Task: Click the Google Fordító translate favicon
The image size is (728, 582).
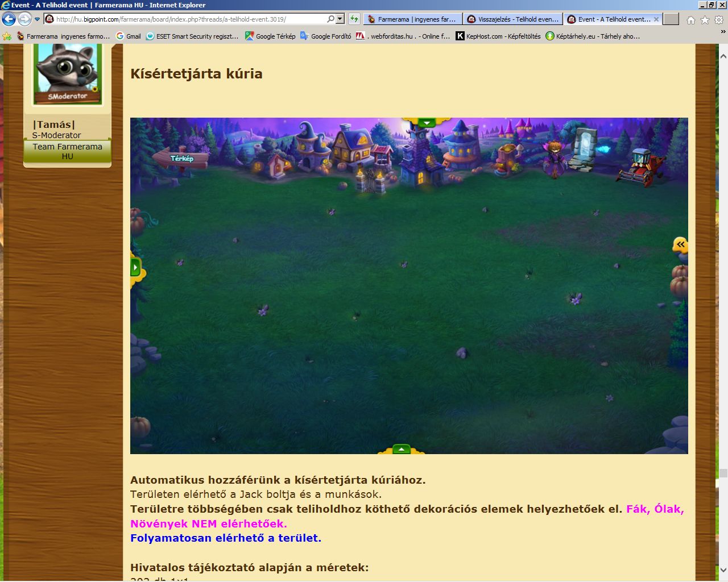Action: [x=304, y=36]
